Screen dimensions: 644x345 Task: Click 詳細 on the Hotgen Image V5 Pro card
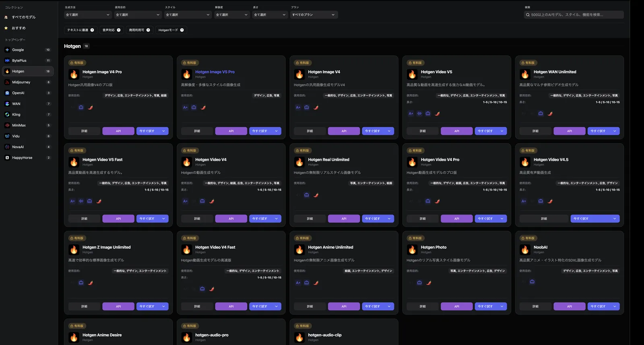[x=197, y=131]
